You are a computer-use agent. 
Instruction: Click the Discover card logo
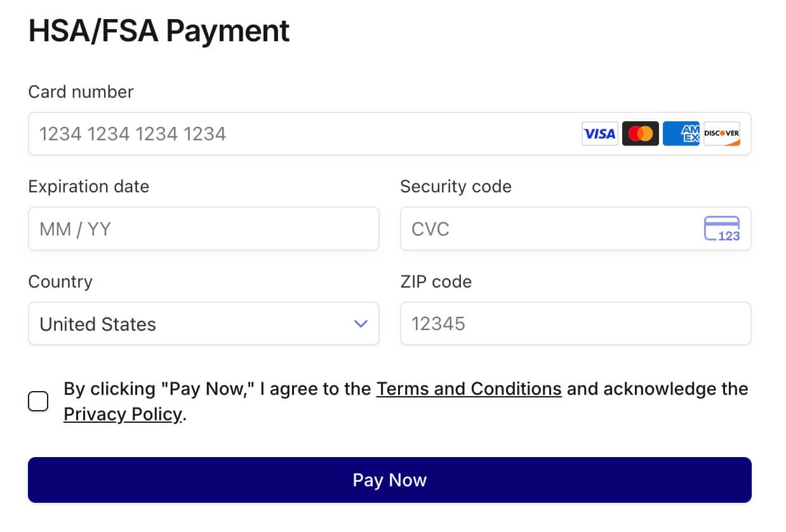tap(722, 134)
